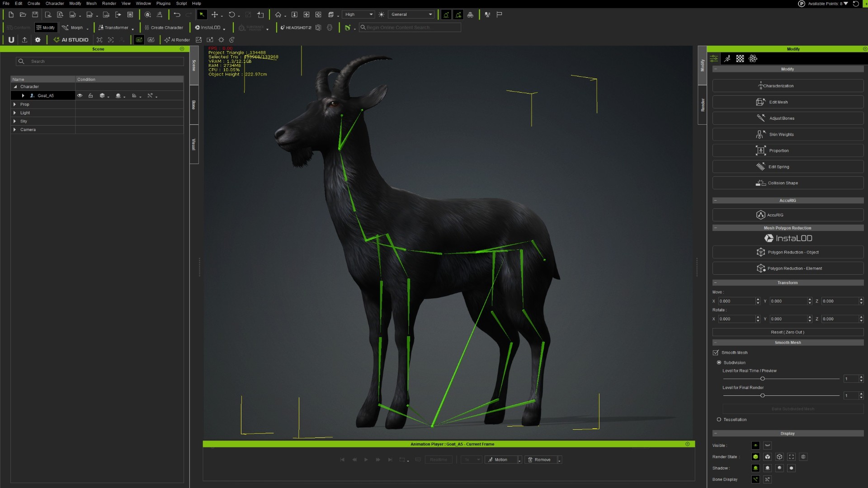Screen dimensions: 868x488
Task: Click Reset (Zero Out) button
Action: 788,332
